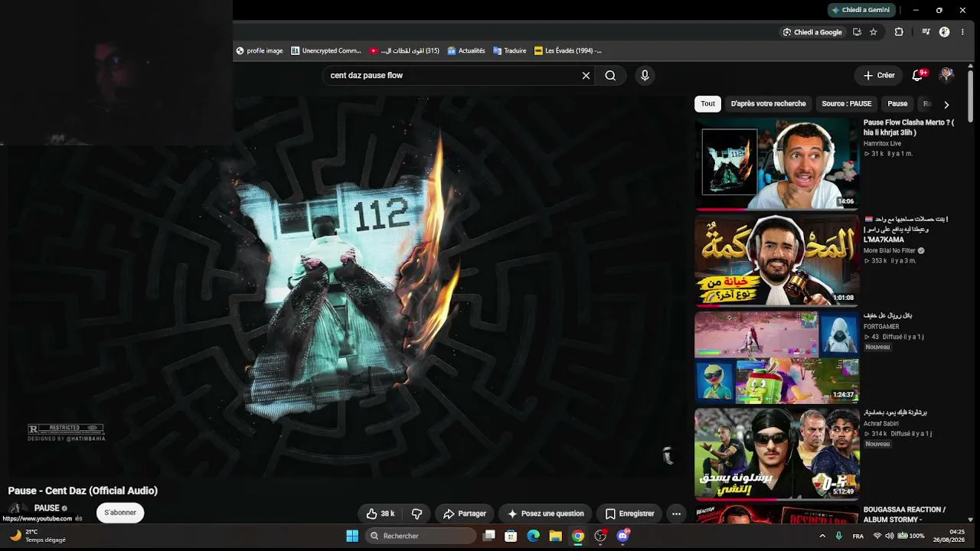Open Hamritox Live channel name
The width and height of the screenshot is (980, 551).
(x=882, y=143)
